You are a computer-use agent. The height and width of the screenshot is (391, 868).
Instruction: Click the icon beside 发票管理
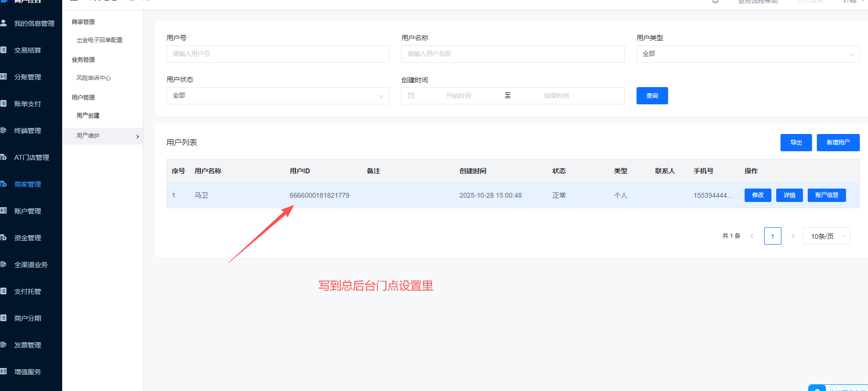point(3,345)
